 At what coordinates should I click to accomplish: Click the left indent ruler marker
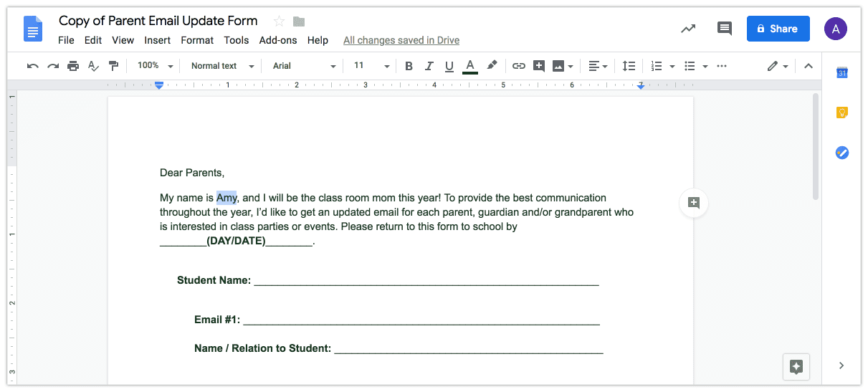(x=159, y=85)
